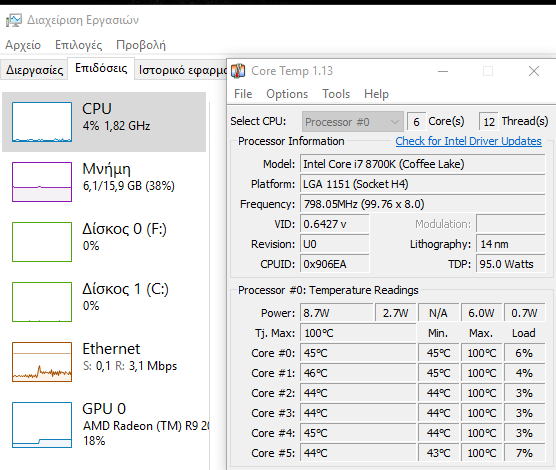Select the CPU performance graph thumbnail
Viewport: 556px width, 470px height.
42,122
